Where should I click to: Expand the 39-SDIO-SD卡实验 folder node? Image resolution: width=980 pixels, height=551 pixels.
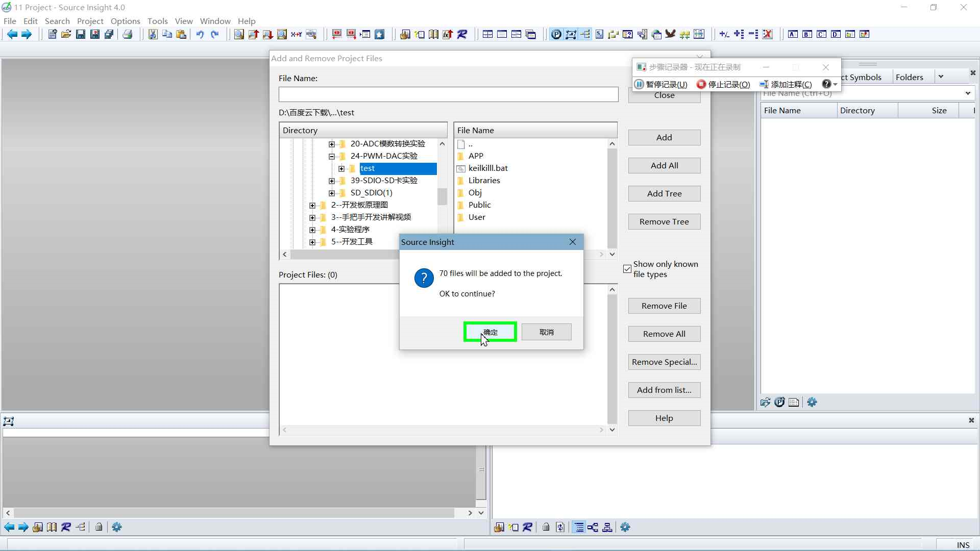pos(332,181)
